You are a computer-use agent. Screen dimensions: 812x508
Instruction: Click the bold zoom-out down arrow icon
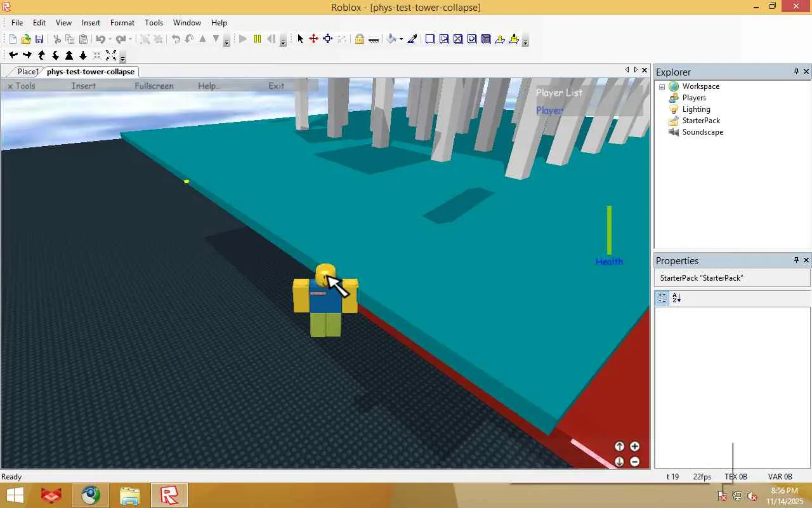coord(83,55)
